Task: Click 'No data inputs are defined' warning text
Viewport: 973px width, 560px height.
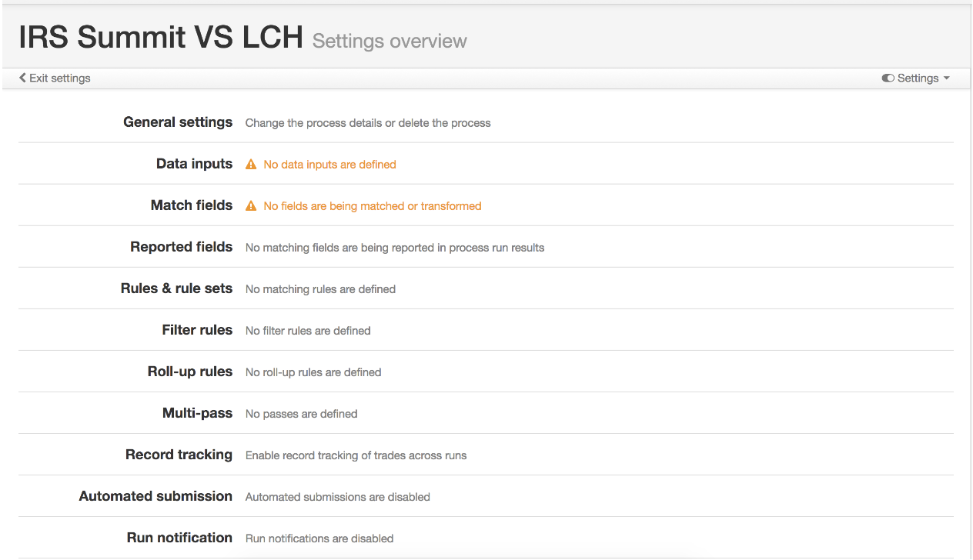Action: [x=329, y=165]
